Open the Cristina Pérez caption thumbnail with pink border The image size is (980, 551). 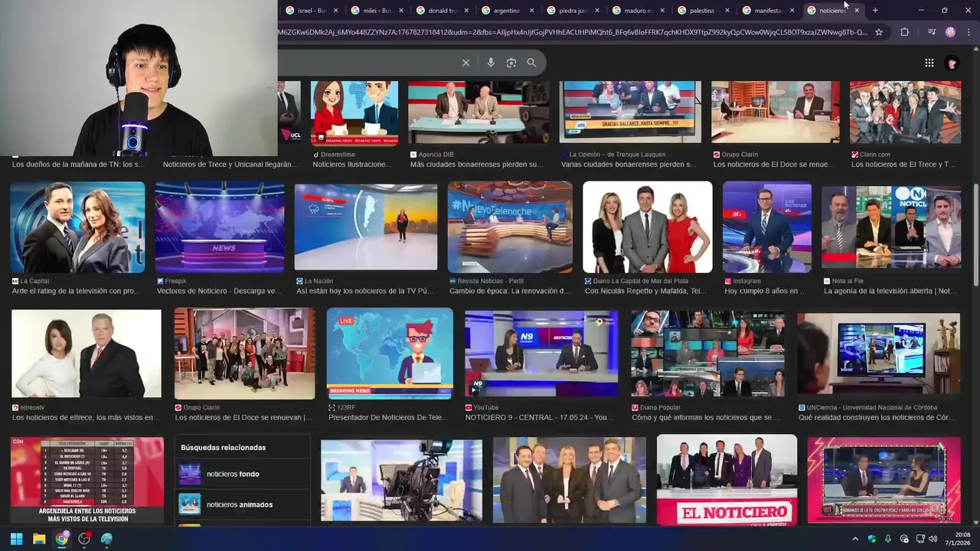pos(884,481)
